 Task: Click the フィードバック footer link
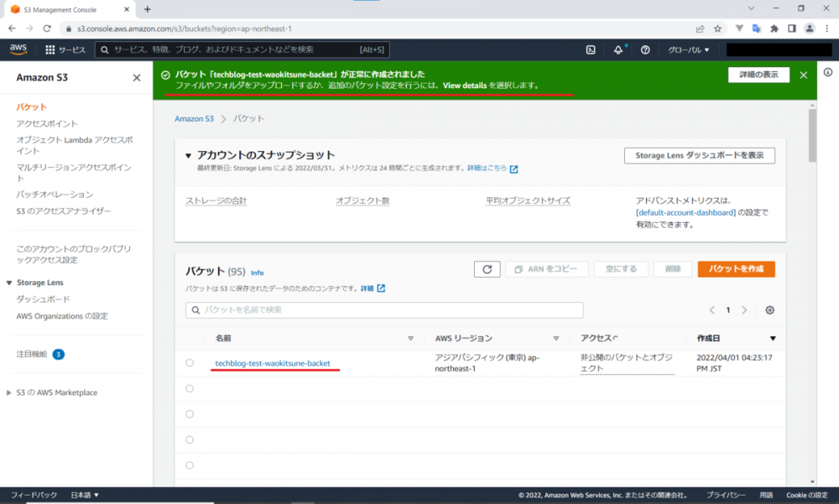click(34, 495)
